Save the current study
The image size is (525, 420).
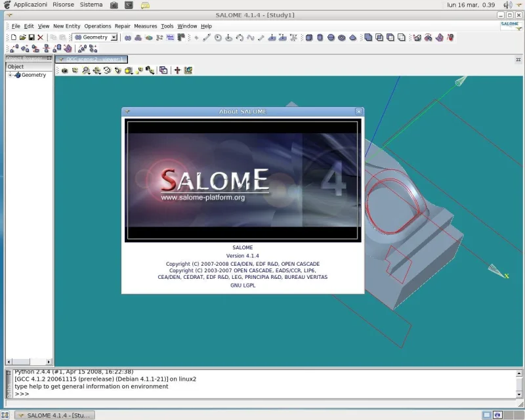[31, 37]
